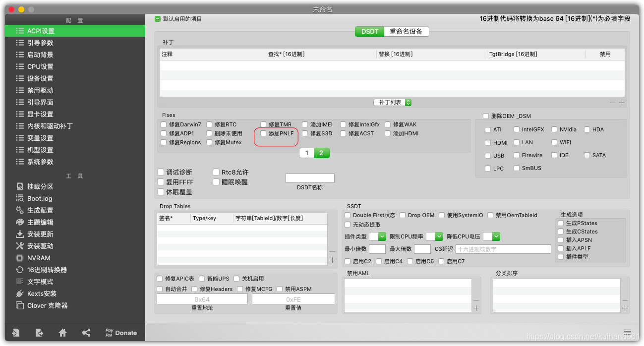Click the 重置地址 0x64 field
Image resolution: width=644 pixels, height=346 pixels.
[x=202, y=299]
